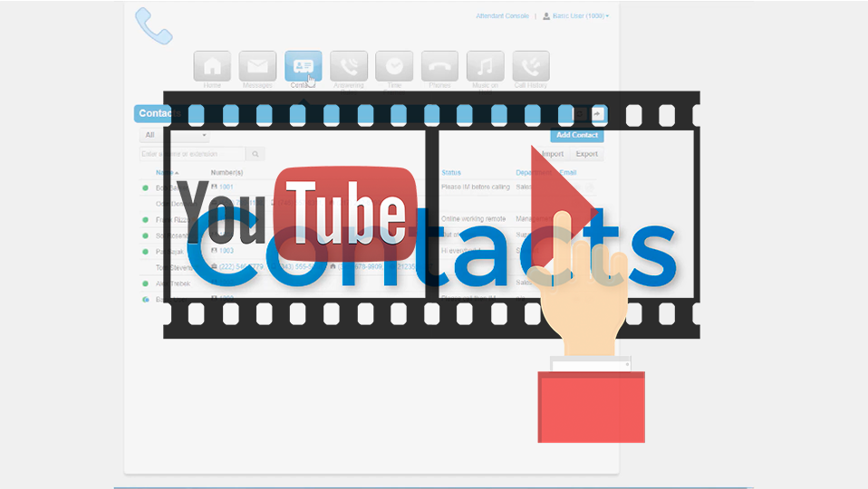
Task: Open the Messages envelope icon
Action: point(257,66)
